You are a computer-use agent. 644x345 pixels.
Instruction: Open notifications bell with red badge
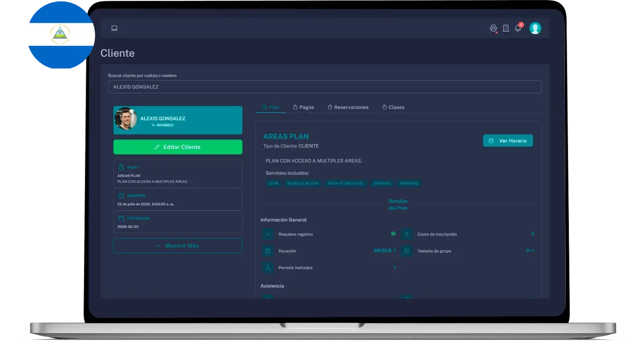tap(518, 28)
